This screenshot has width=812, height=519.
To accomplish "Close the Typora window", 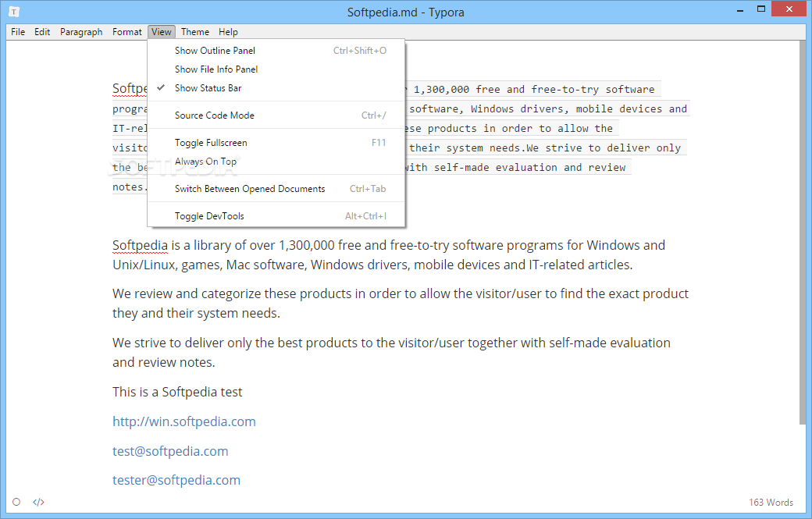I will pos(789,9).
